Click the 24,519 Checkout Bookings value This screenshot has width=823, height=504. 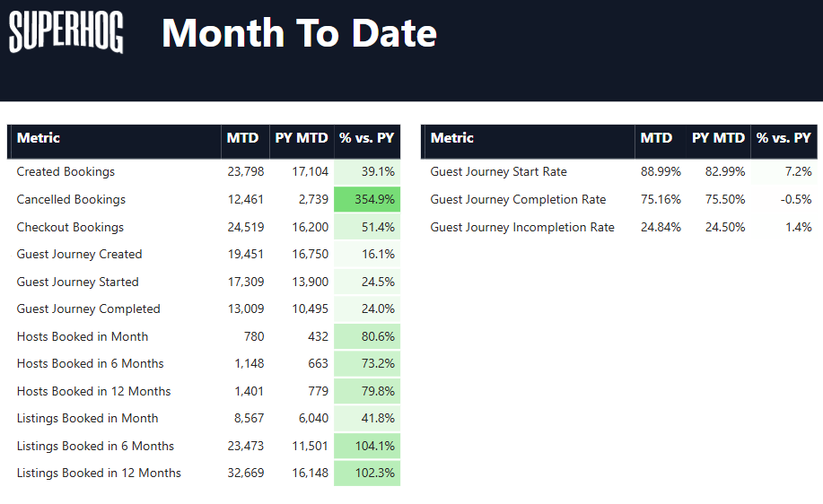click(245, 228)
